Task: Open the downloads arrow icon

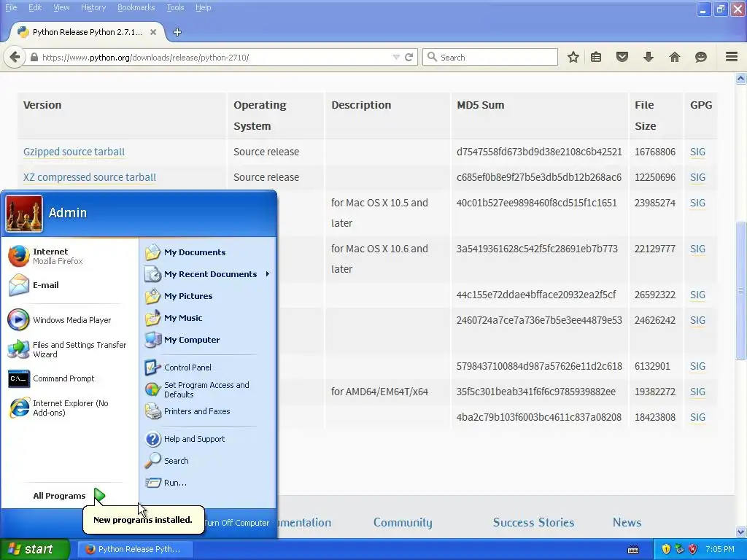Action: (649, 57)
